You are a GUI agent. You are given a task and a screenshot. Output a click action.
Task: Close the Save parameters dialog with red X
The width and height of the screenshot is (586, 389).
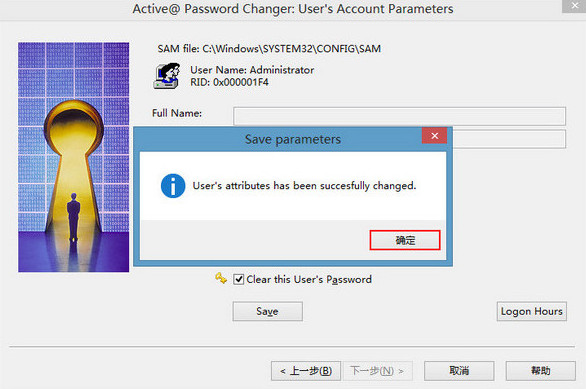(x=434, y=136)
